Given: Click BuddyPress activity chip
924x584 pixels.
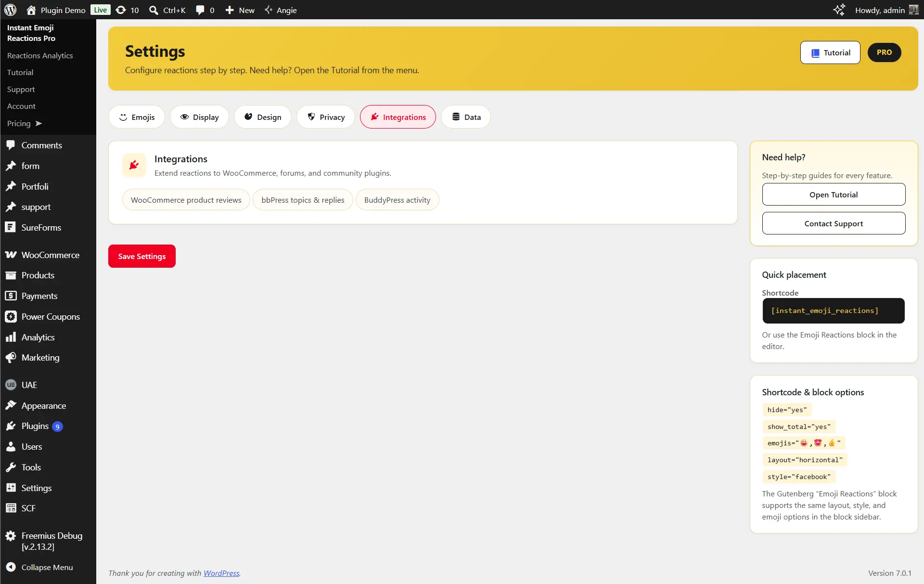Looking at the screenshot, I should (398, 200).
